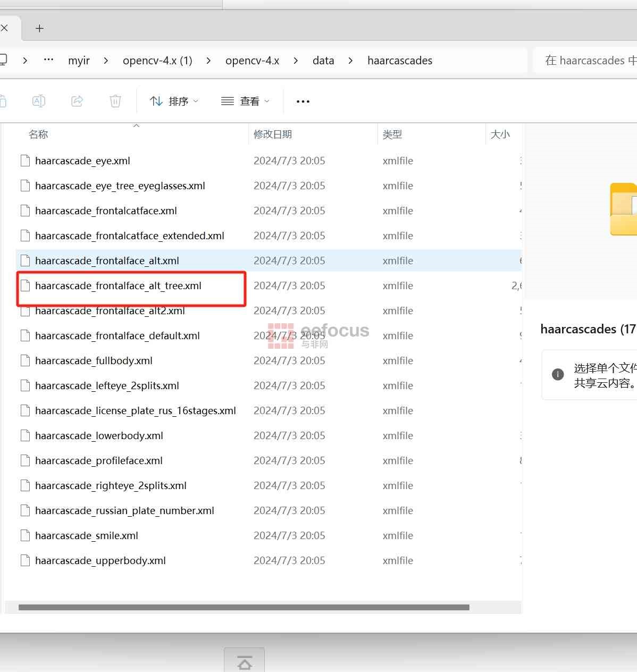Navigate to opencv-4.x (1) breadcrumb
Image resolution: width=637 pixels, height=672 pixels.
pyautogui.click(x=157, y=61)
